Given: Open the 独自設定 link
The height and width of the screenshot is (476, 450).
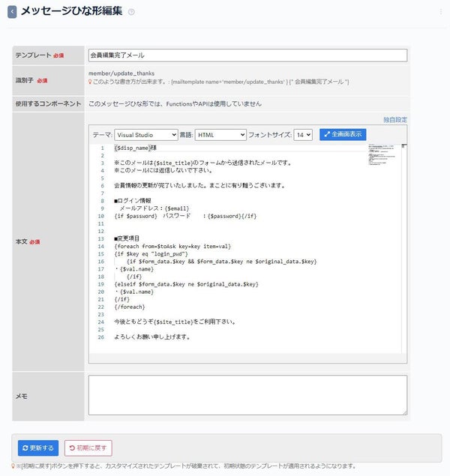Looking at the screenshot, I should pyautogui.click(x=395, y=120).
